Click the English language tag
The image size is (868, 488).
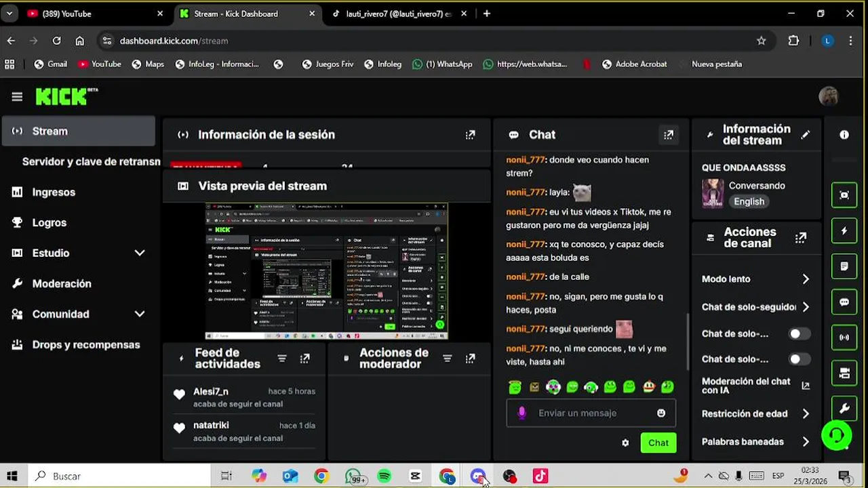coord(749,201)
